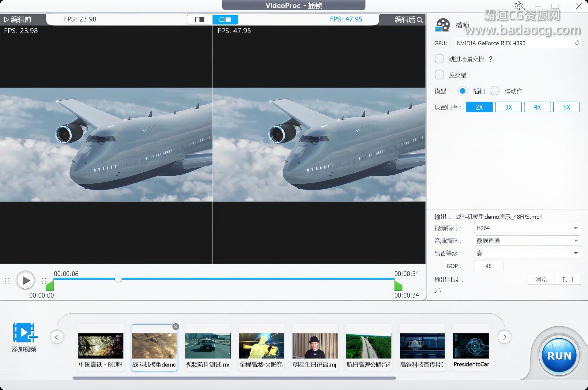Play the video preview
The width and height of the screenshot is (588, 390).
pyautogui.click(x=26, y=280)
